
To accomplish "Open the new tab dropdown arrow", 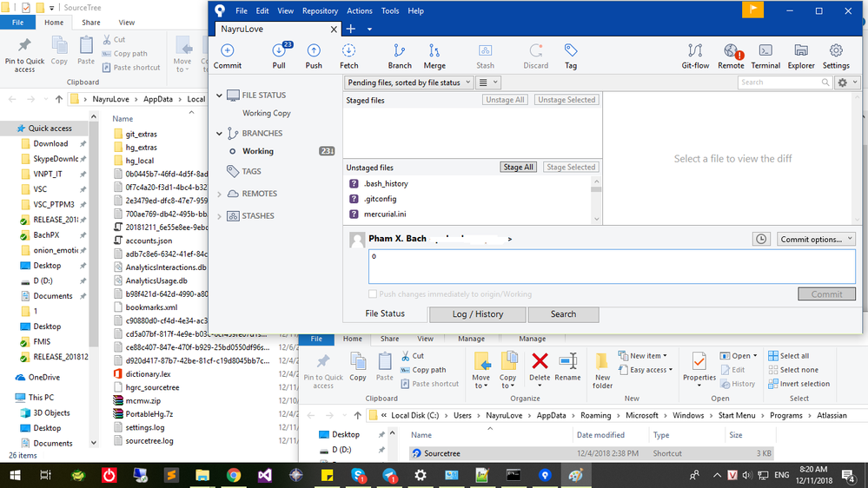I will coord(369,29).
